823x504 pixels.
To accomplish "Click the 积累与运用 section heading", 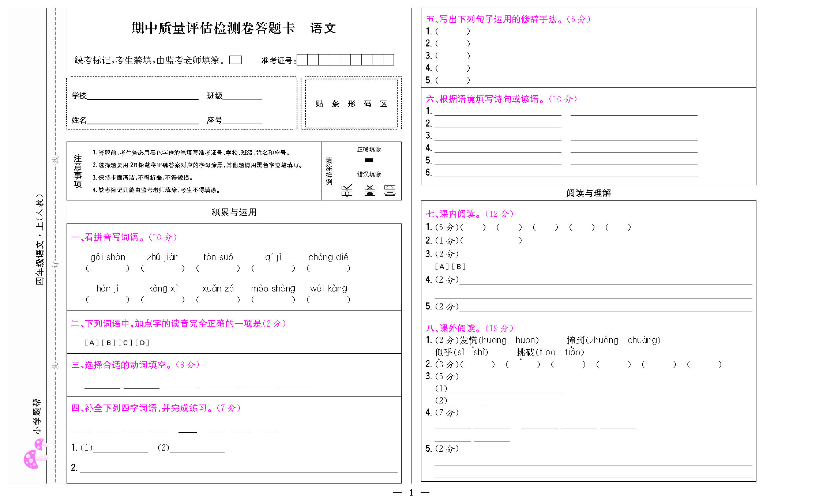I will 234,212.
